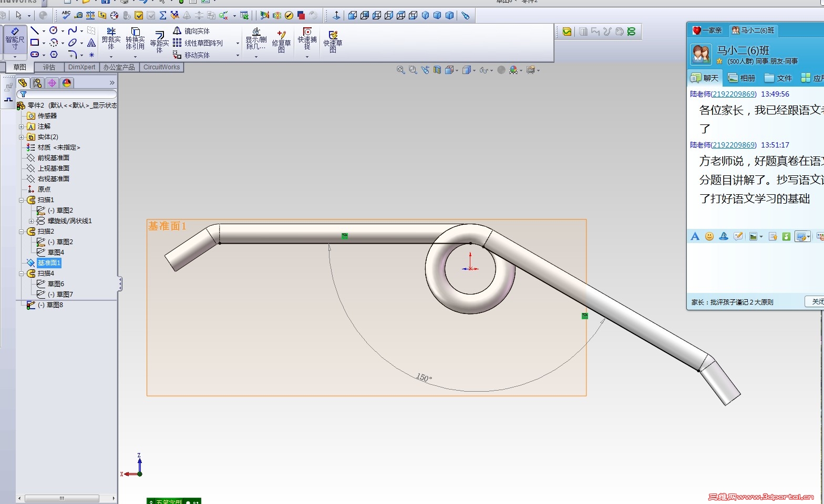Image resolution: width=824 pixels, height=504 pixels.
Task: Select the Line sketch tool
Action: click(35, 31)
